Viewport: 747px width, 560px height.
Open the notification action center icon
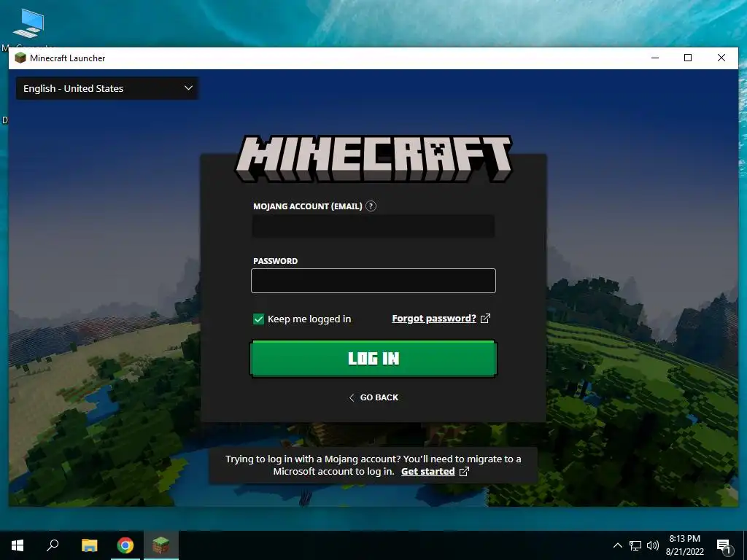pos(724,546)
